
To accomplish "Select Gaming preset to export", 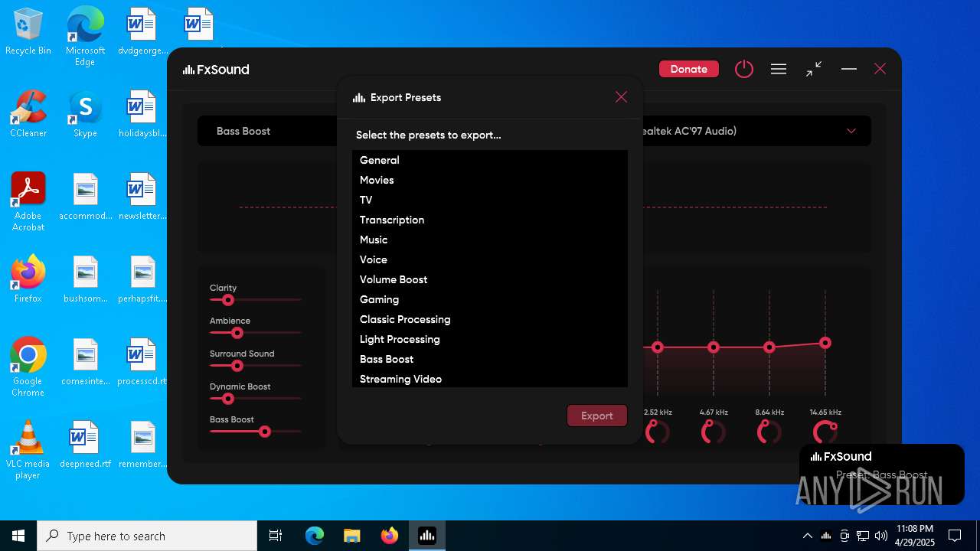I will (x=490, y=299).
